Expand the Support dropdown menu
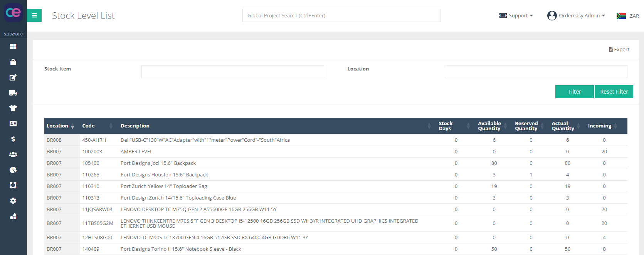The height and width of the screenshot is (255, 644). [516, 16]
